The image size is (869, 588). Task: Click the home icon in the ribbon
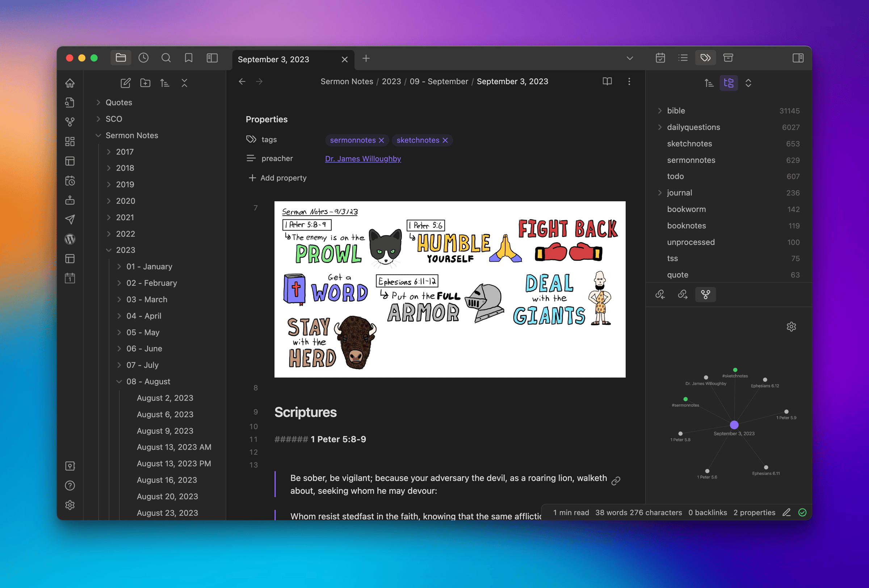(x=70, y=83)
